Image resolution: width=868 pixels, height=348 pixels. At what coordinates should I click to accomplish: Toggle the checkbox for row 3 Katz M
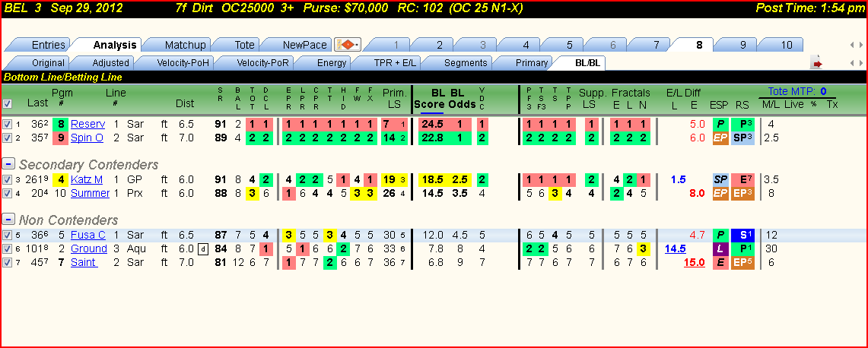[7, 179]
